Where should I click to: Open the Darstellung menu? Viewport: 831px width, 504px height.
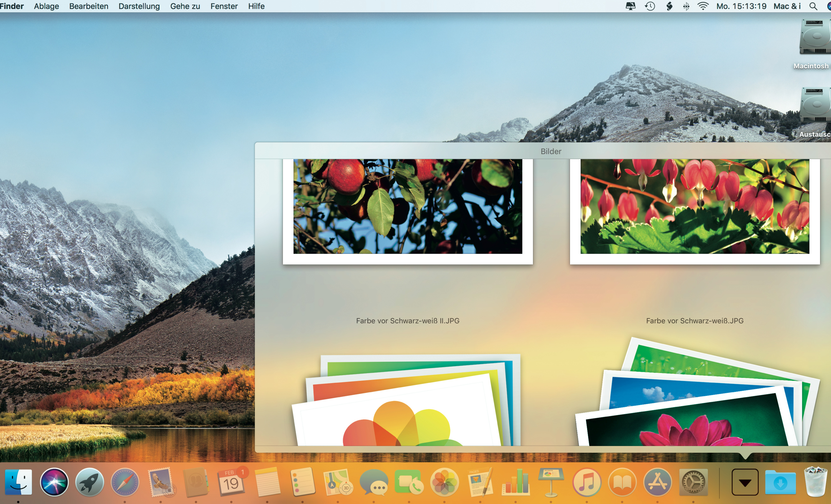click(139, 6)
